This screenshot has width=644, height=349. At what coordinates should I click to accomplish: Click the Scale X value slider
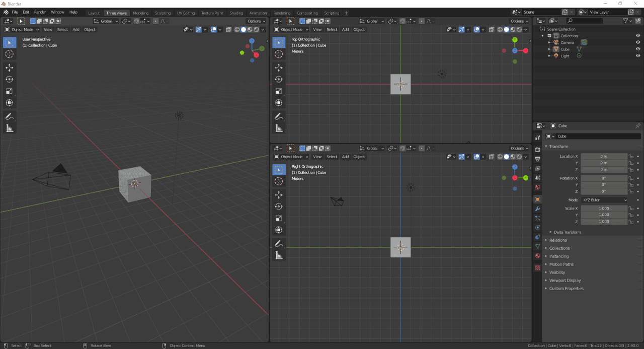pyautogui.click(x=605, y=208)
